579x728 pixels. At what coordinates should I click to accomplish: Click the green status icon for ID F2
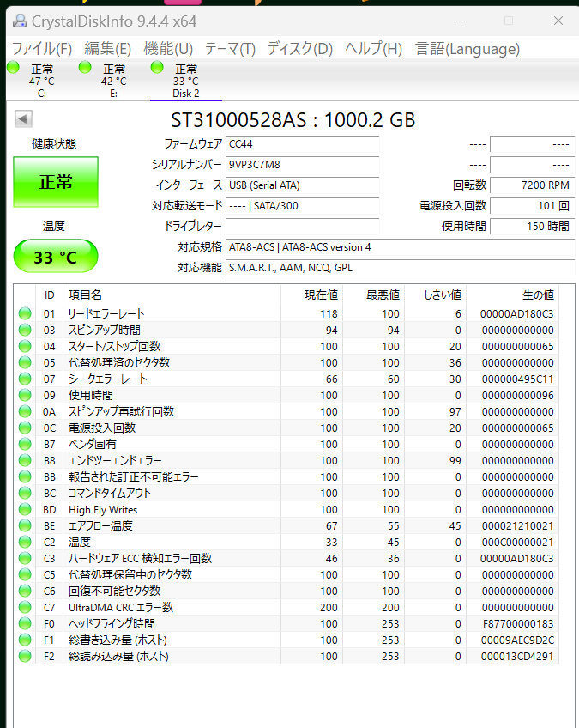tap(25, 657)
